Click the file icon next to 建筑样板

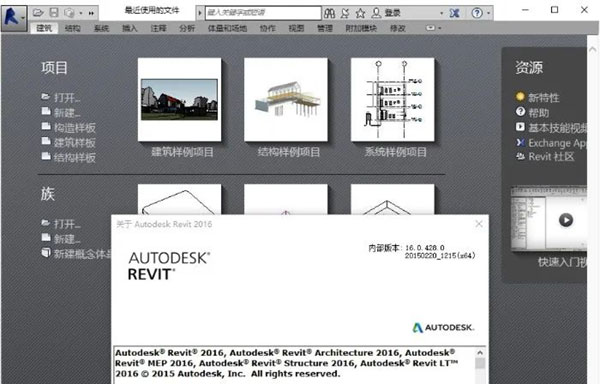click(x=46, y=141)
